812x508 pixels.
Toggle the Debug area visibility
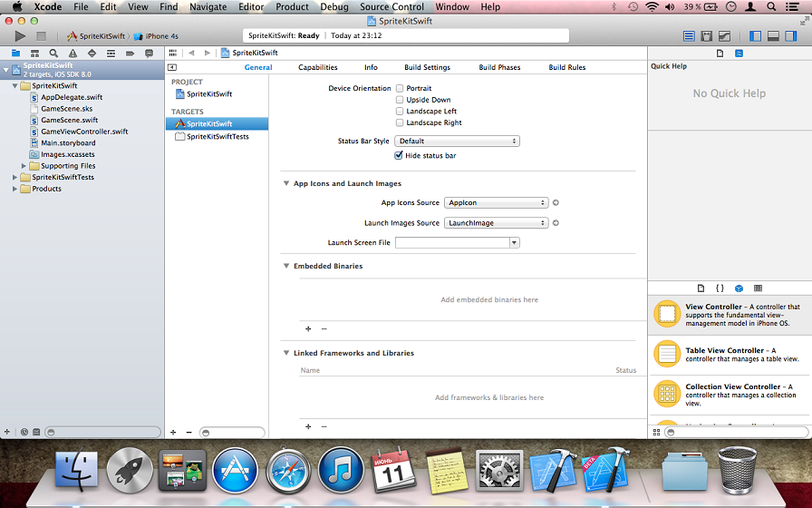(x=773, y=35)
